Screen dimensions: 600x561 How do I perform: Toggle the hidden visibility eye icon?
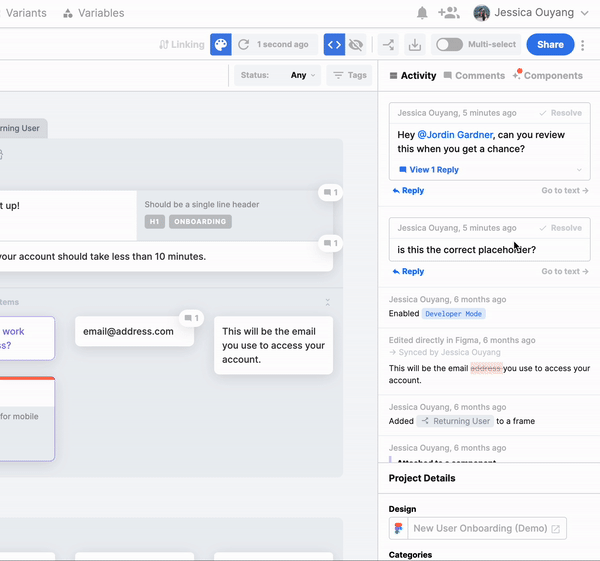click(356, 44)
